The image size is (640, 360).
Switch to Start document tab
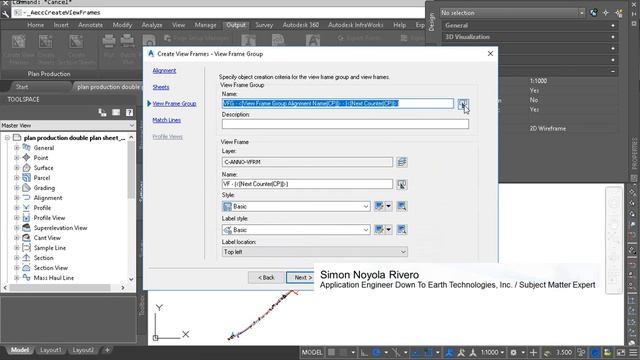click(22, 87)
